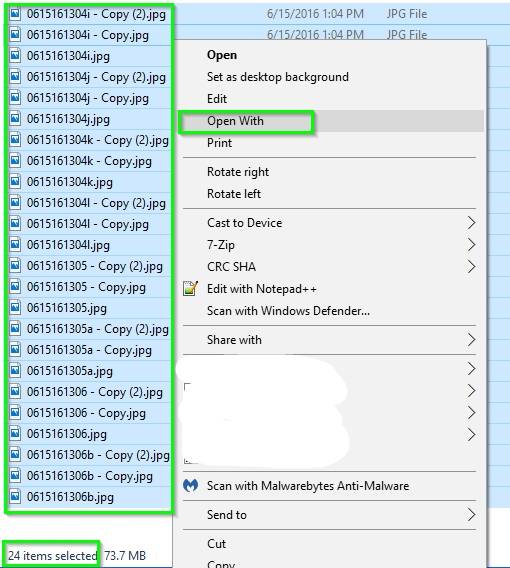Click the icon of 0615161304j - Copy (2).jpg
The image size is (510, 568).
15,77
